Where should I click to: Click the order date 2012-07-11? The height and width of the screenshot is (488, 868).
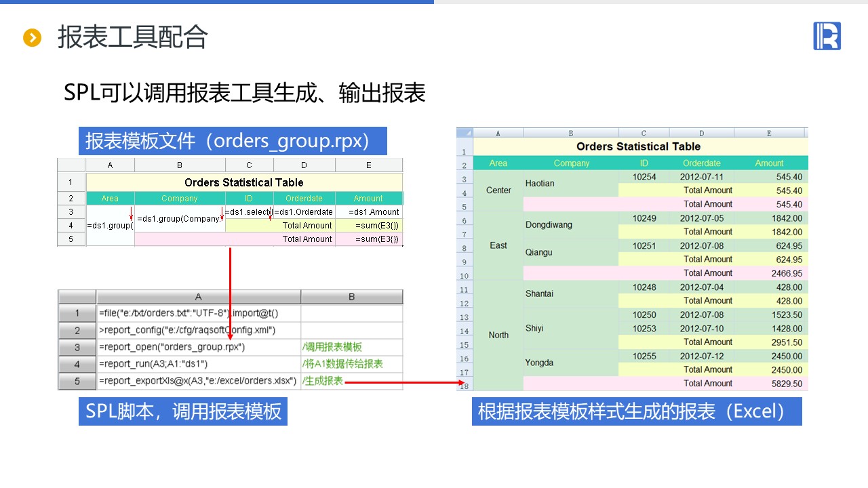click(702, 177)
